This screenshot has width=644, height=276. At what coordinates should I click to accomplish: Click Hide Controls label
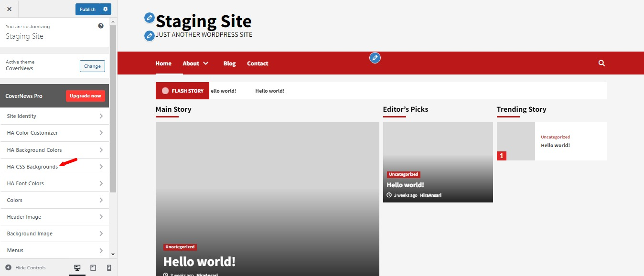[x=31, y=268]
